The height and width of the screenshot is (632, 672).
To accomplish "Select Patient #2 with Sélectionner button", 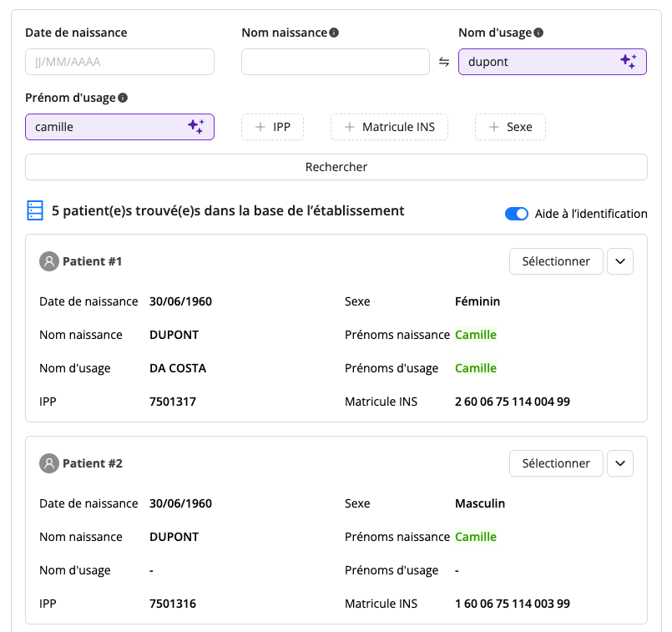I will click(556, 463).
